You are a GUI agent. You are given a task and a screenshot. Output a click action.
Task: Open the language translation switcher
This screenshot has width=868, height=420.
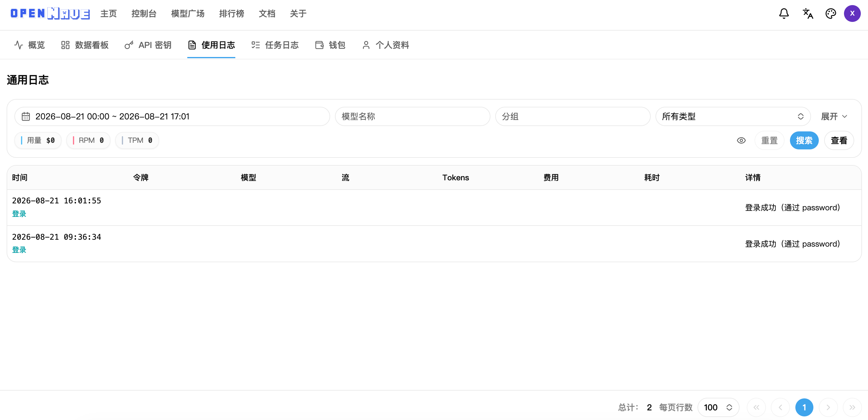coord(808,13)
